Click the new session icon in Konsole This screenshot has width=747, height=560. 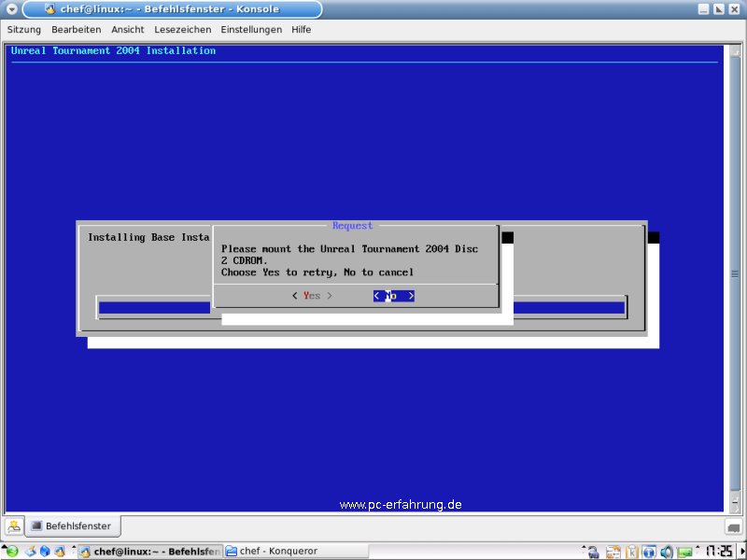point(15,525)
